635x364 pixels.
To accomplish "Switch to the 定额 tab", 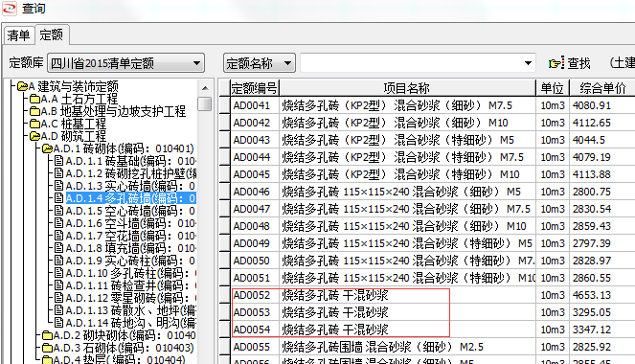I will [52, 34].
